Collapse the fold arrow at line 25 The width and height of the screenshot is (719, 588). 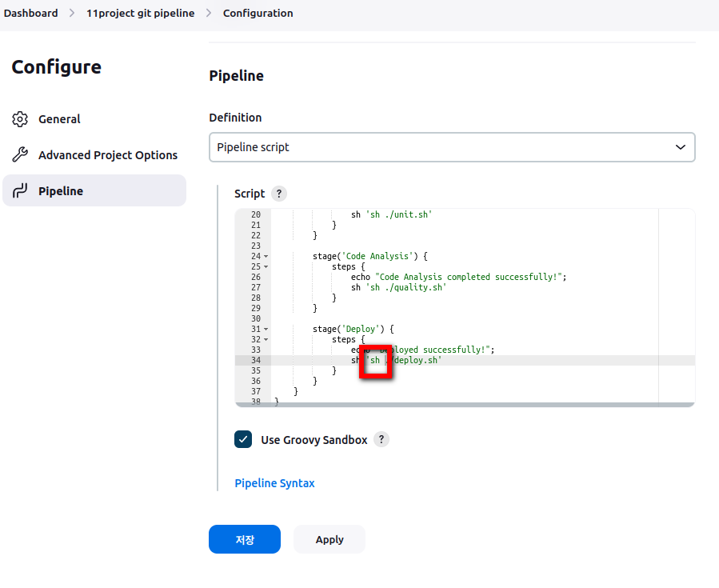[266, 267]
